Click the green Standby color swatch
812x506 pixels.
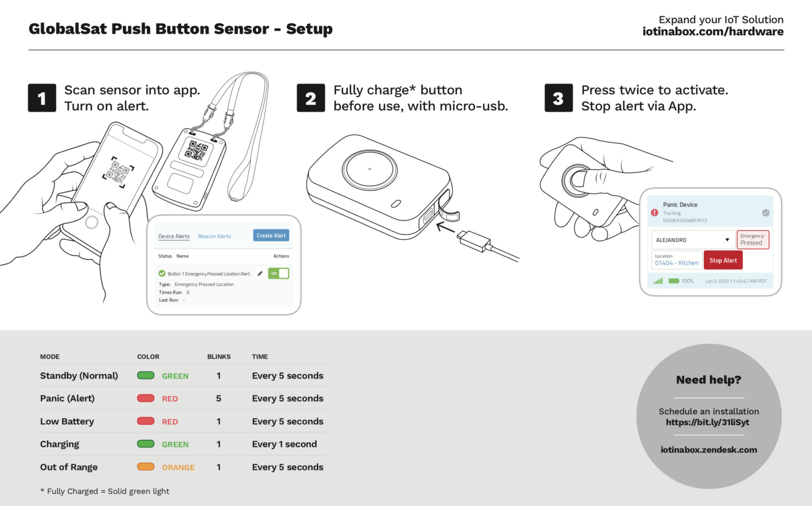[146, 376]
